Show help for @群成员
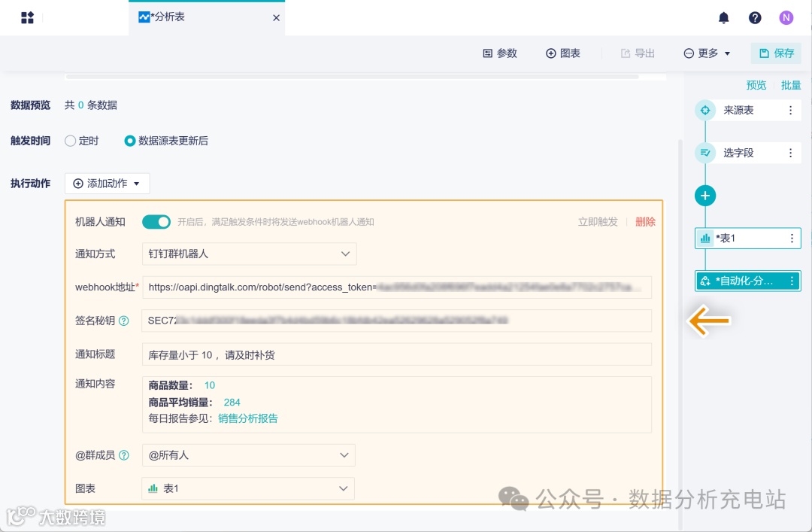The height and width of the screenshot is (532, 812). pos(124,455)
